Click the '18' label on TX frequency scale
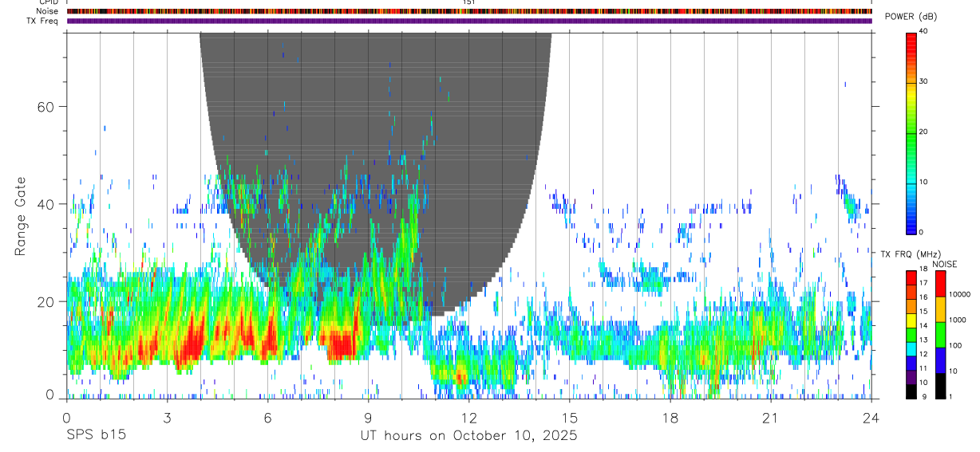This screenshot has height=452, width=980. (x=923, y=269)
